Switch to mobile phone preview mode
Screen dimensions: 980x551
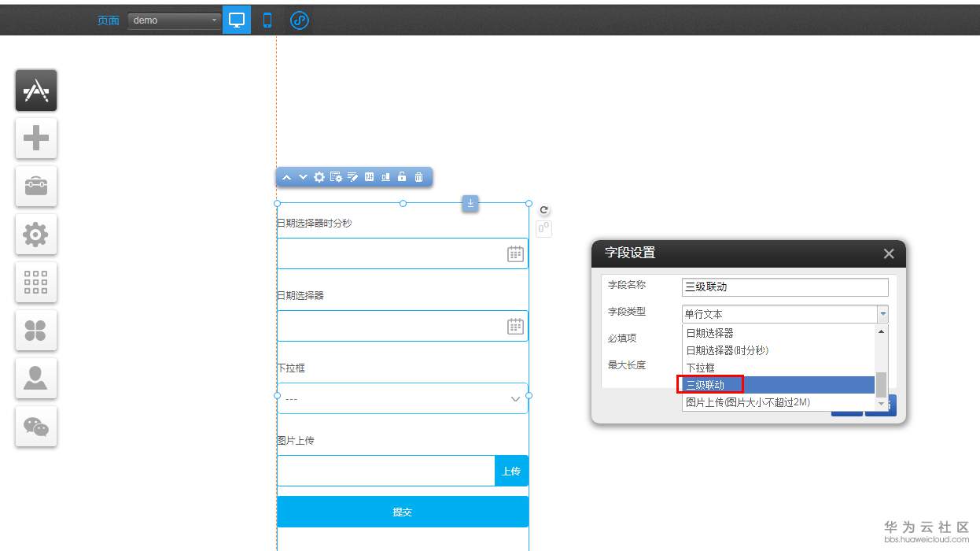point(267,20)
